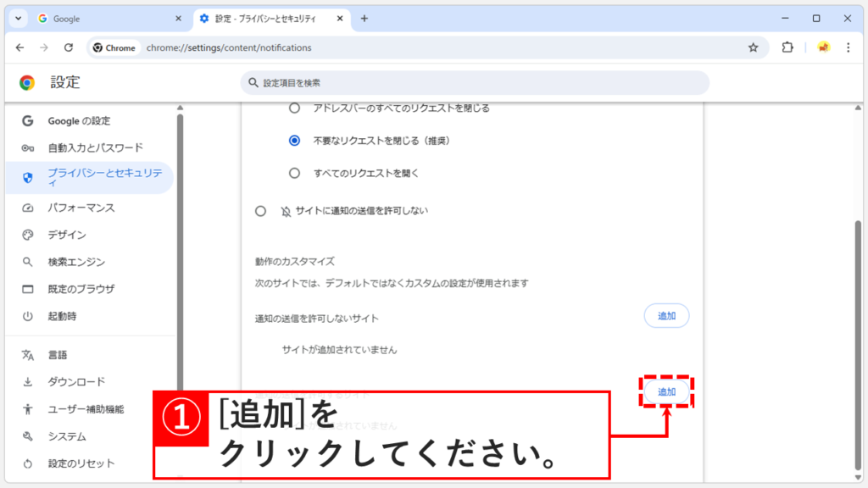Click the back navigation arrow
This screenshot has height=488, width=868.
tap(20, 47)
